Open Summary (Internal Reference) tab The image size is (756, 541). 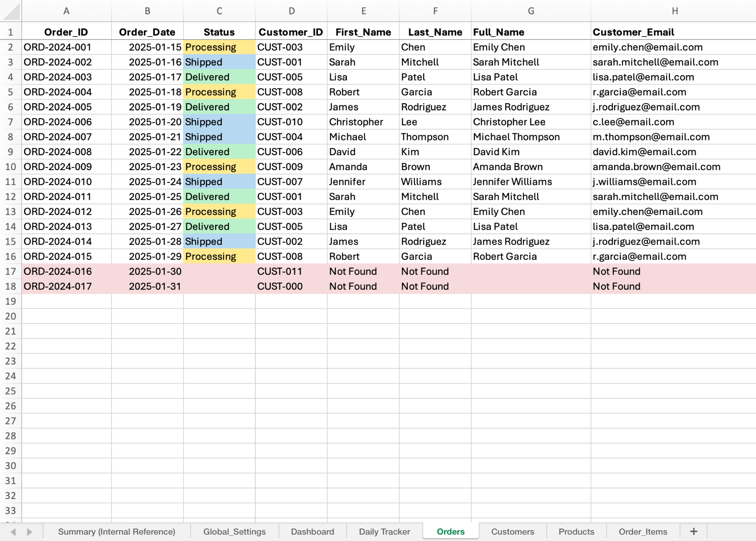click(x=117, y=532)
